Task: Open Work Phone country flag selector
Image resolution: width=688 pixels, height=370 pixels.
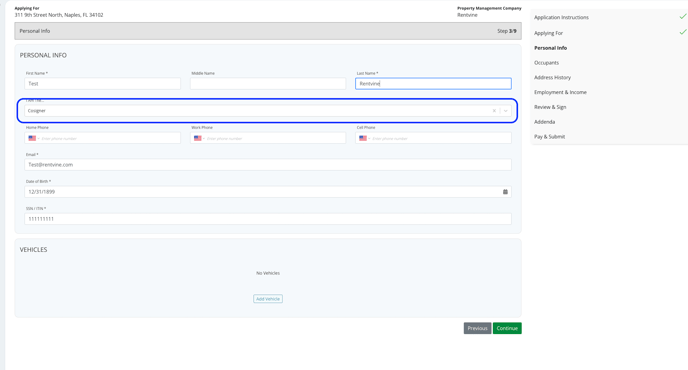Action: pyautogui.click(x=199, y=138)
